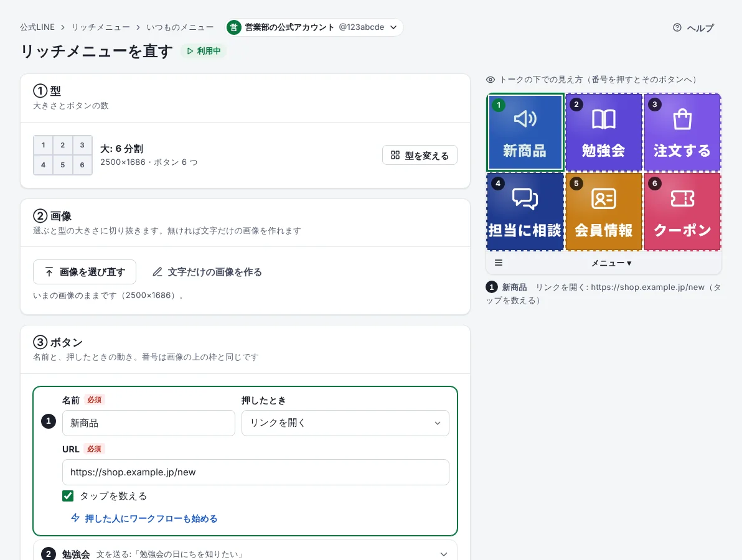Click the pencil icon beside 文字だけの画像を作る
Image resolution: width=742 pixels, height=560 pixels.
pyautogui.click(x=157, y=272)
